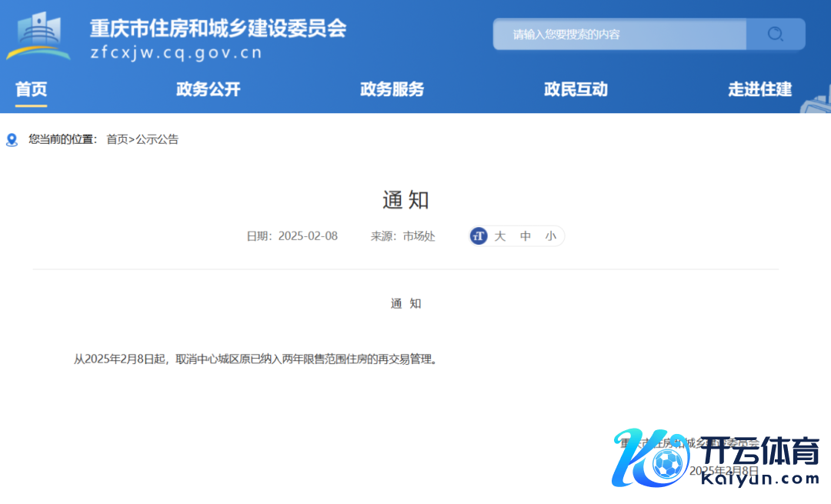Set font size to 小 (small)

[x=550, y=236]
